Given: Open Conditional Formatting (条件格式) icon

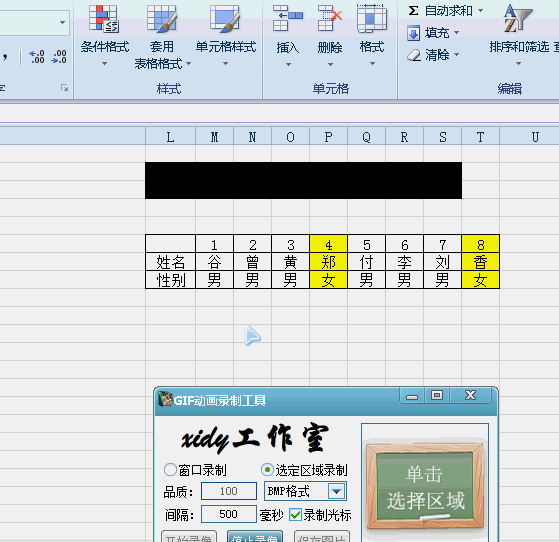Looking at the screenshot, I should pyautogui.click(x=104, y=19).
